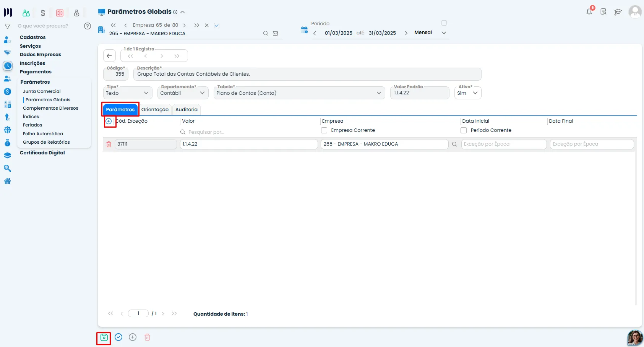Go to Feriados in sidebar
The width and height of the screenshot is (644, 347).
pyautogui.click(x=32, y=125)
